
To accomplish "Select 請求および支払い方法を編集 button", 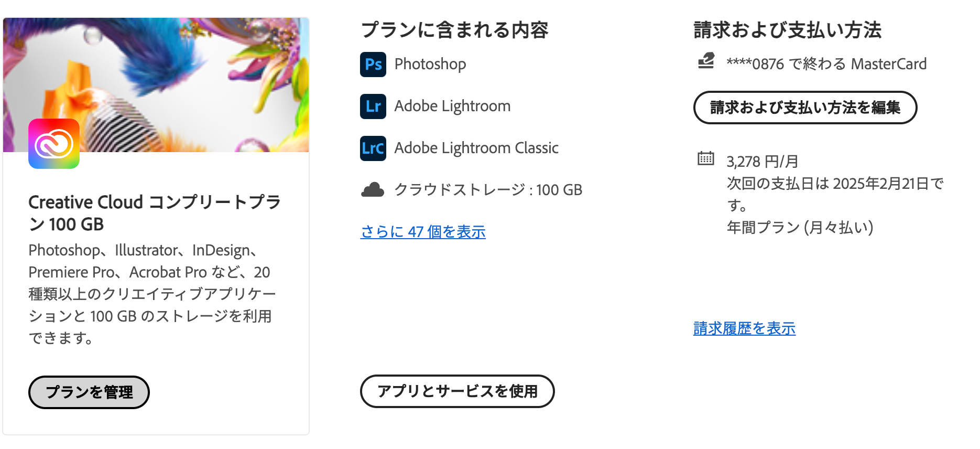I will [805, 108].
